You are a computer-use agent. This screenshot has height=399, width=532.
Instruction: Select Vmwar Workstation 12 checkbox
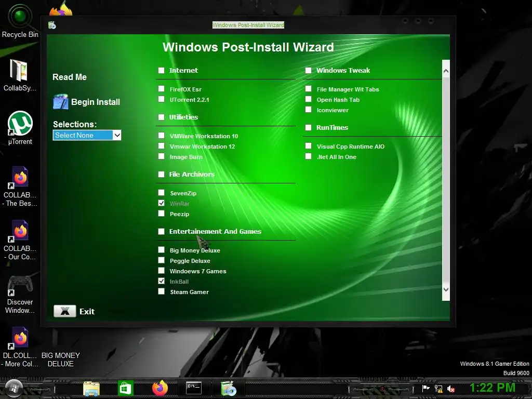[161, 146]
